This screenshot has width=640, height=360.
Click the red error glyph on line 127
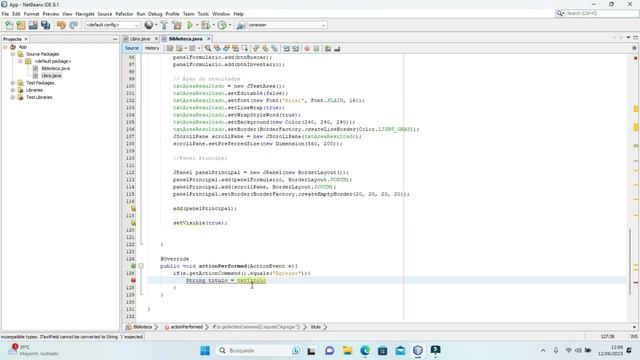133,280
